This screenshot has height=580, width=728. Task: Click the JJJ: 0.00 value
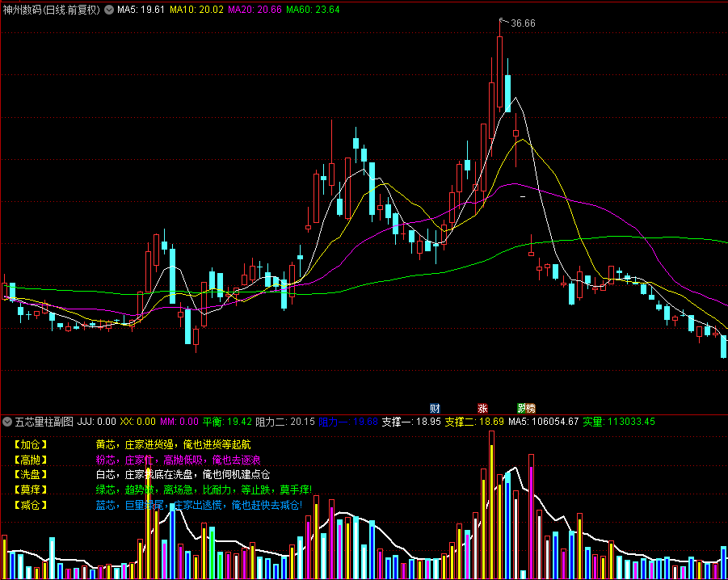click(97, 422)
